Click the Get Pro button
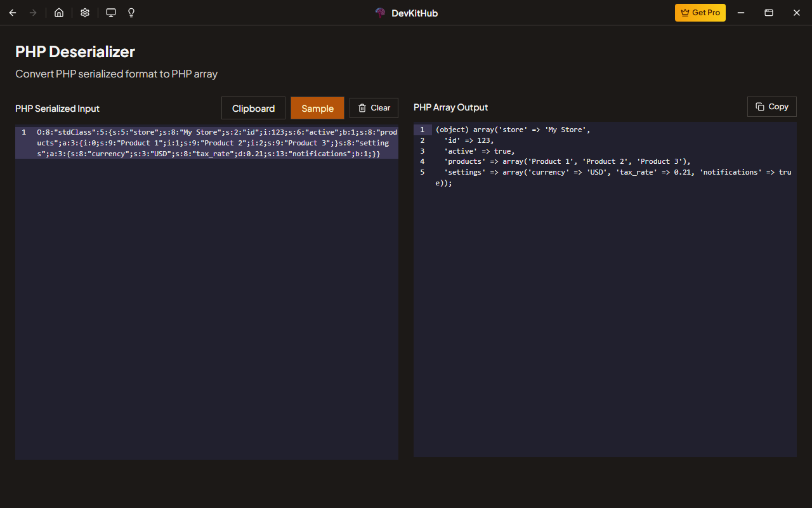 (x=700, y=13)
